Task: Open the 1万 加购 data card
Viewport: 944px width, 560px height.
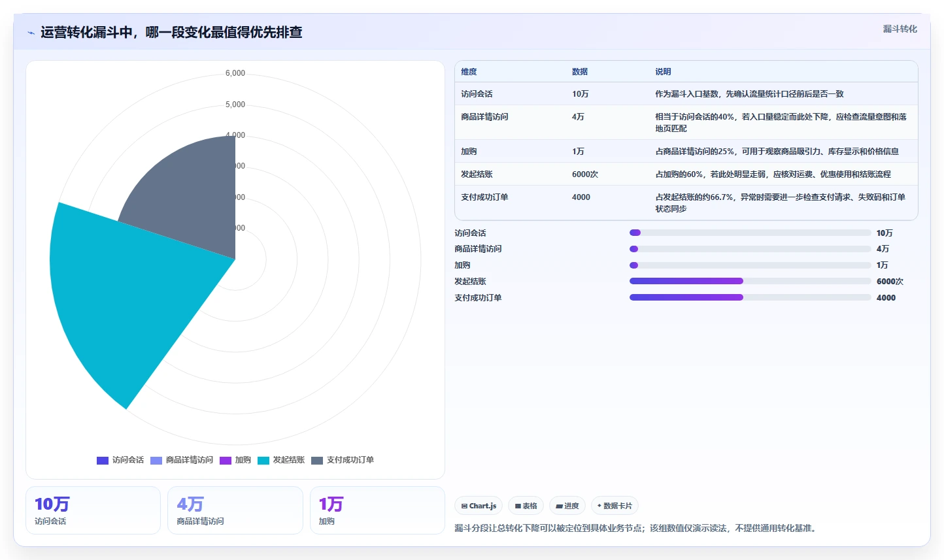Action: (x=377, y=510)
